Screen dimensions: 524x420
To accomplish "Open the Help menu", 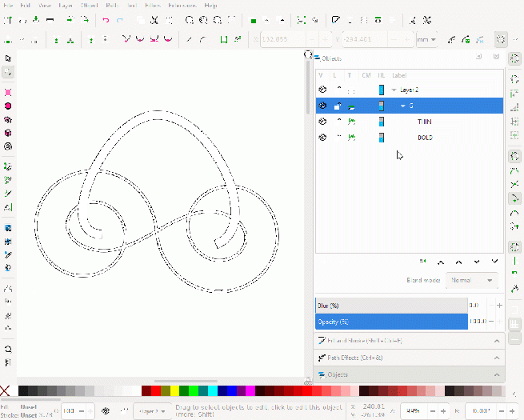I will [x=210, y=5].
